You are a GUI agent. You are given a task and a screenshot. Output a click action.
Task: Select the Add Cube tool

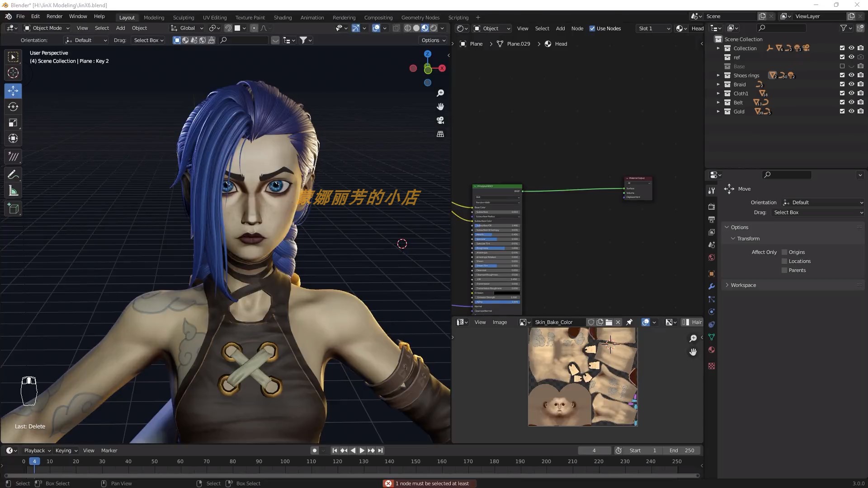tap(13, 209)
